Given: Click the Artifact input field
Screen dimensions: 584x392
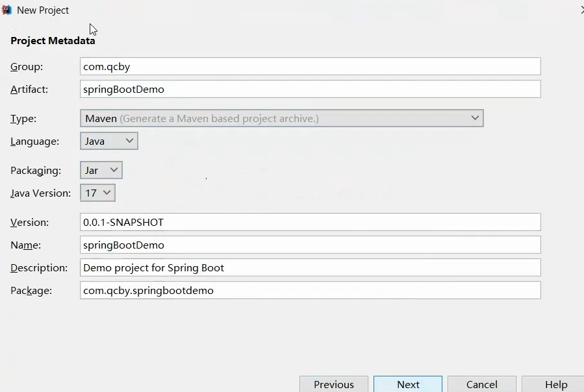Looking at the screenshot, I should (x=311, y=89).
